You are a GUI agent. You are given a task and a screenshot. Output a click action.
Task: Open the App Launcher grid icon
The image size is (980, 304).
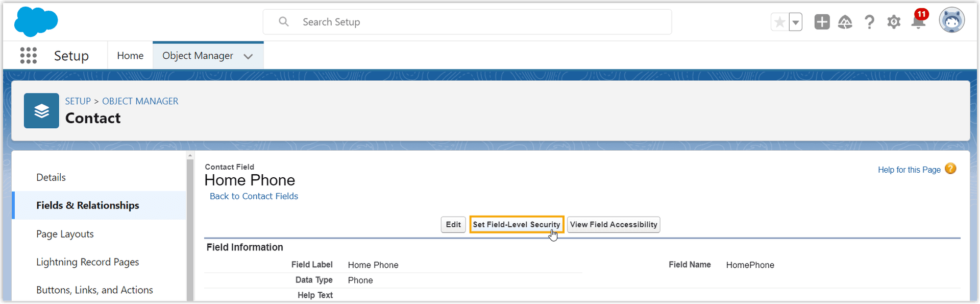click(29, 55)
